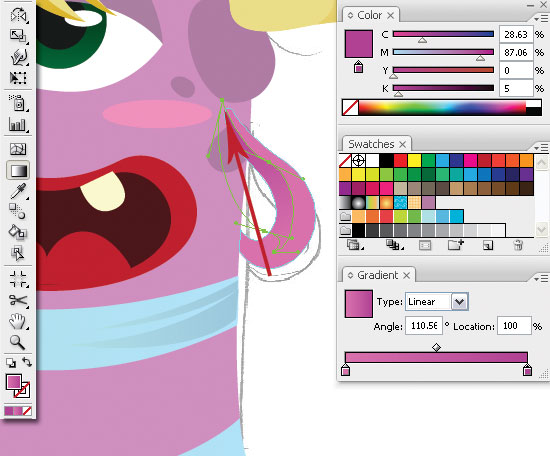550x456 pixels.
Task: Activate the toolbar Fill box
Action: pyautogui.click(x=13, y=382)
